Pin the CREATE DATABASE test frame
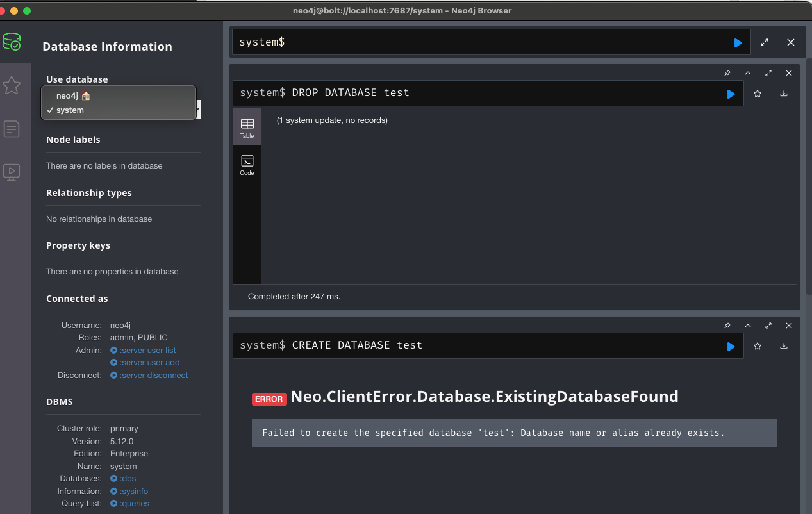Image resolution: width=812 pixels, height=514 pixels. click(x=727, y=326)
